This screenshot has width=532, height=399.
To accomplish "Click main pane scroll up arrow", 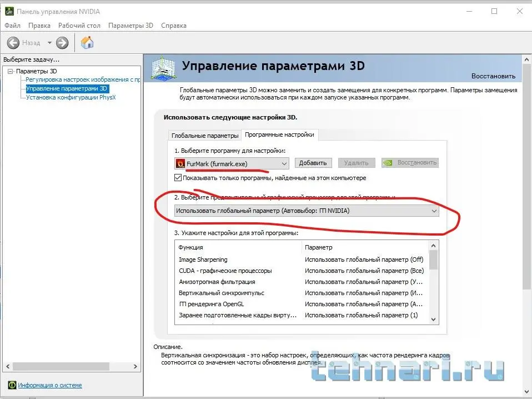I will (x=526, y=59).
